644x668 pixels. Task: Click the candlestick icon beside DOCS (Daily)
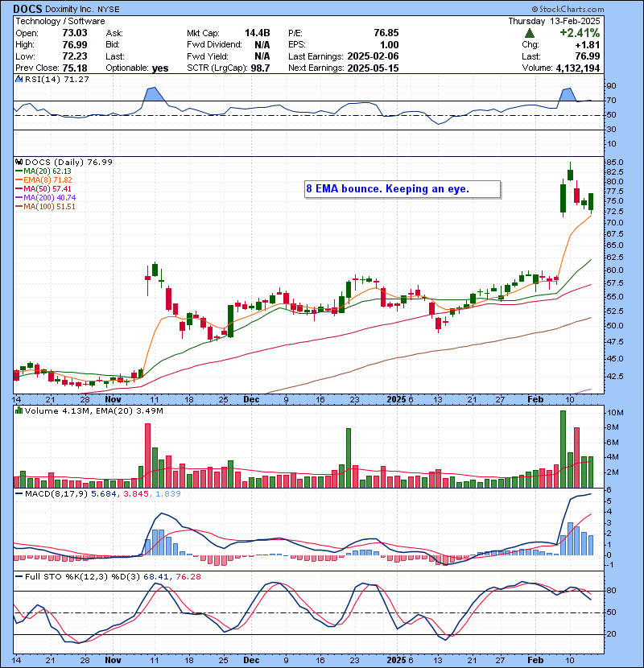click(x=19, y=162)
